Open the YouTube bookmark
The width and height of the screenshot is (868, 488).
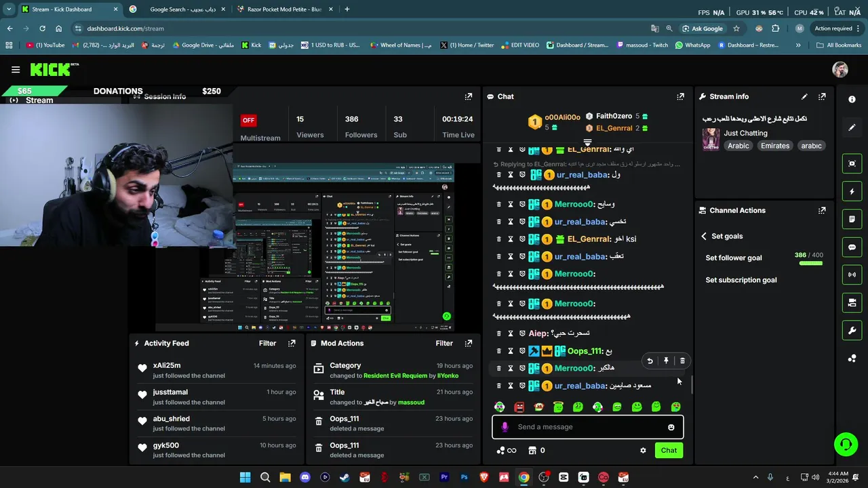(46, 45)
